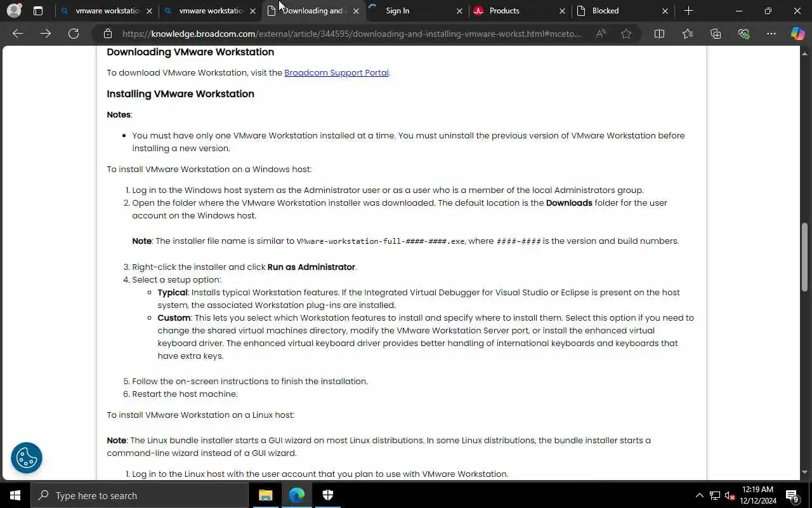Open cookie preferences round button
The image size is (812, 508).
coord(27,457)
